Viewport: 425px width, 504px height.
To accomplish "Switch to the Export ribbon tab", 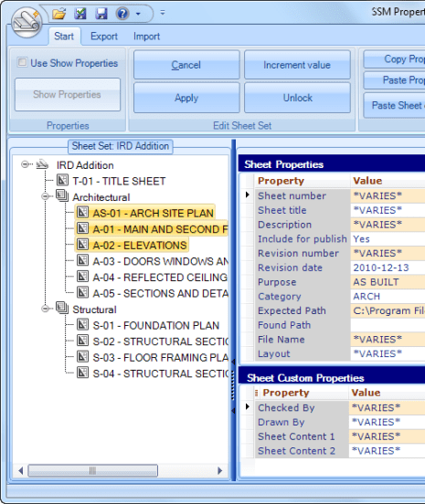I will 104,37.
